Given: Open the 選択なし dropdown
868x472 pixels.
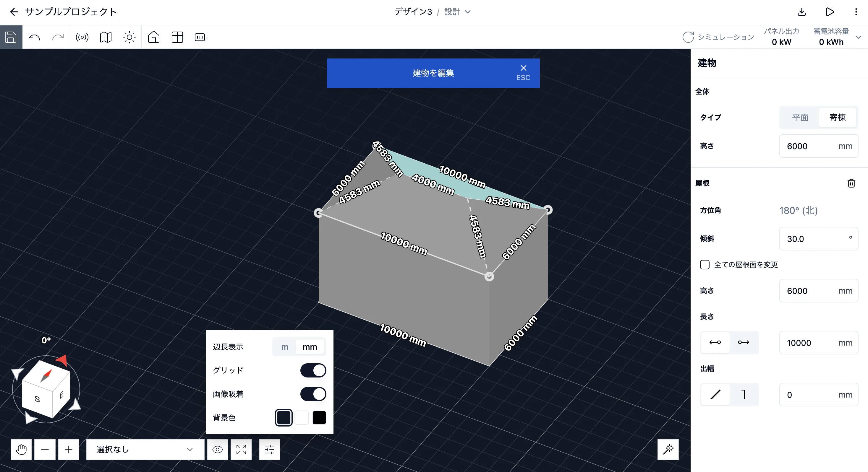Looking at the screenshot, I should [x=145, y=450].
